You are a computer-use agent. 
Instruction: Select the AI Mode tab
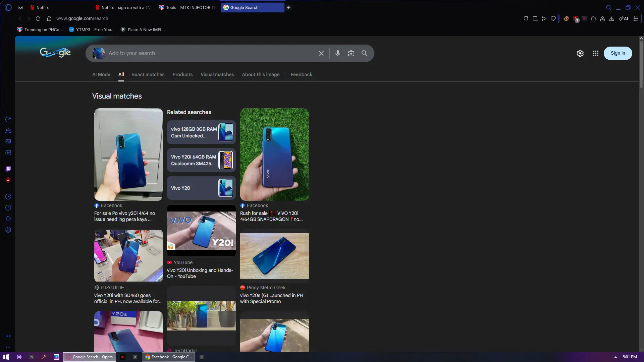101,74
